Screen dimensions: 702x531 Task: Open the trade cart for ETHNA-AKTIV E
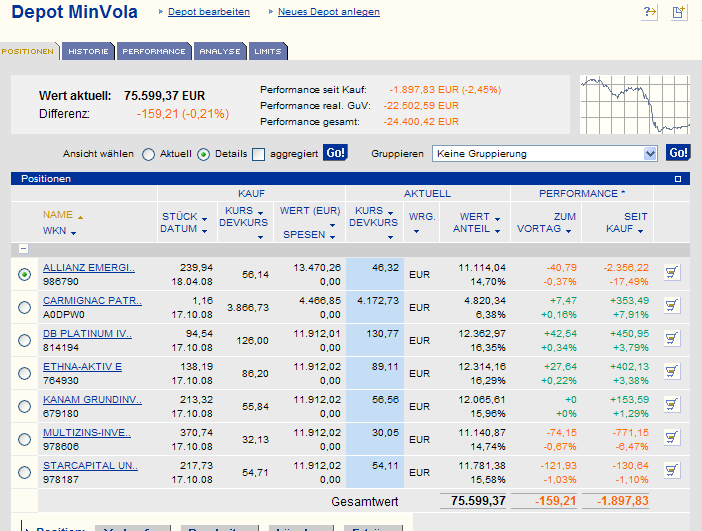(x=672, y=373)
